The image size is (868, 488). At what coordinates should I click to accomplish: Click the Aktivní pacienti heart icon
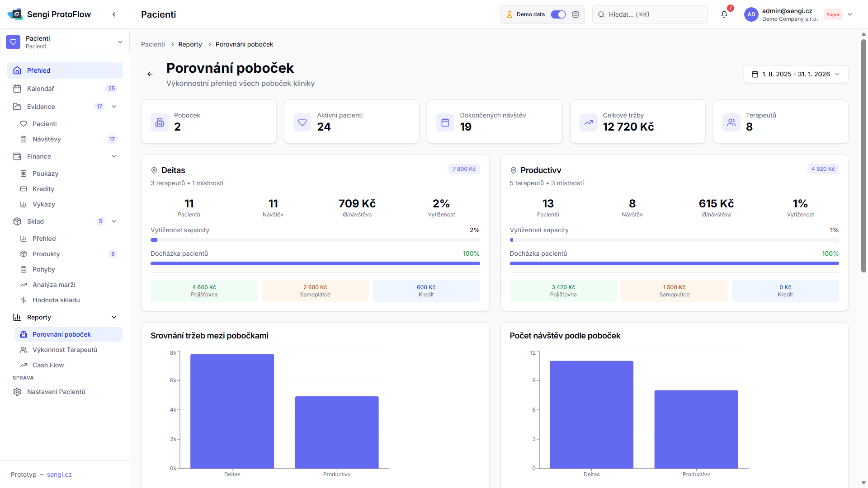coord(302,122)
